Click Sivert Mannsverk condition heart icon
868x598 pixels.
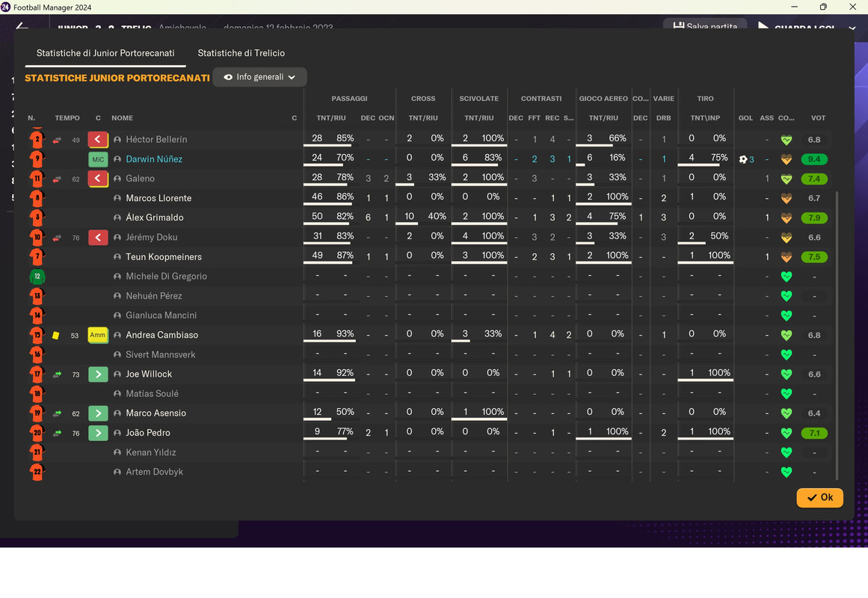(x=786, y=354)
